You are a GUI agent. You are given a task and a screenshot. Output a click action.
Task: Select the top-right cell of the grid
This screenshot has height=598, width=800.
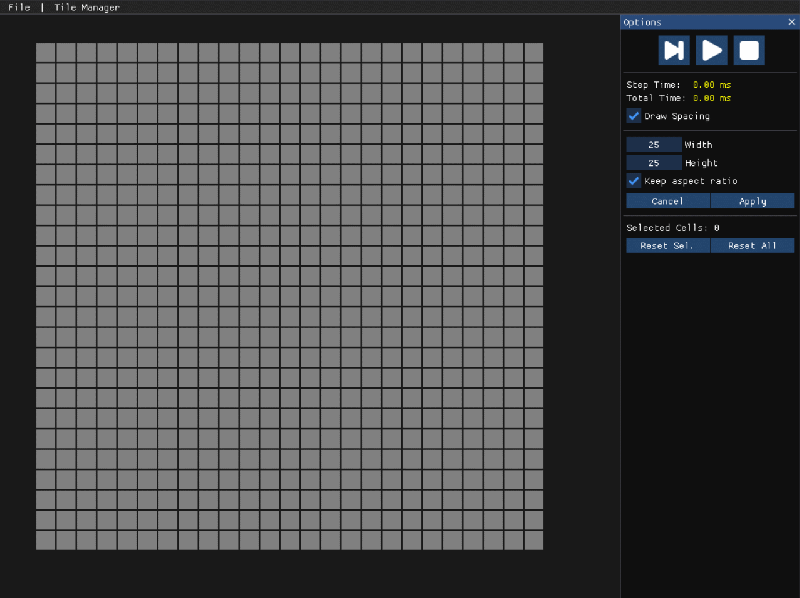pos(533,52)
